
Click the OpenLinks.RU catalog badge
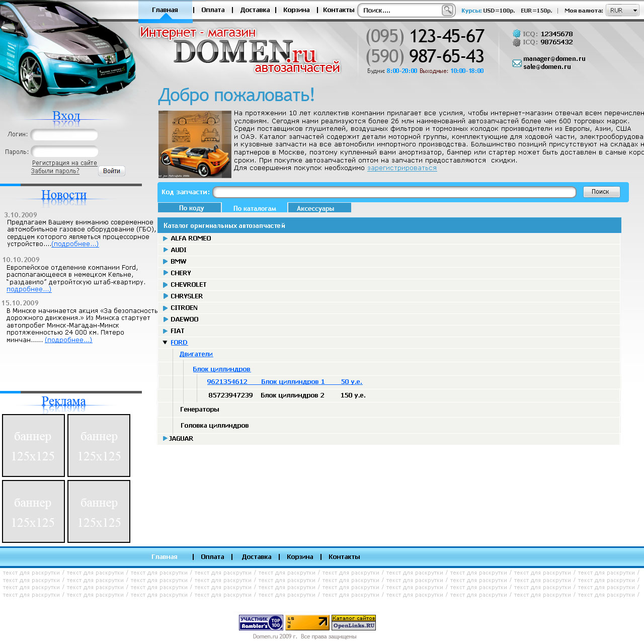pos(354,623)
